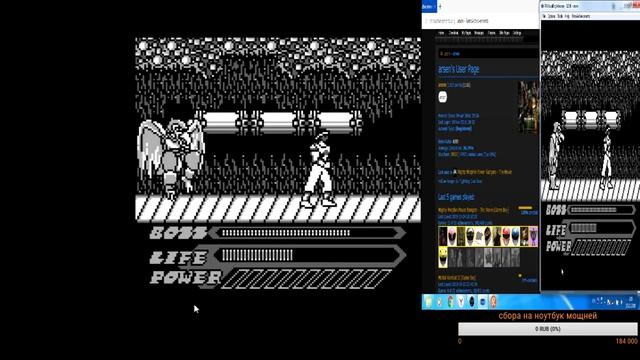Select the yellow ranger helmet achievement badge

coord(443,258)
